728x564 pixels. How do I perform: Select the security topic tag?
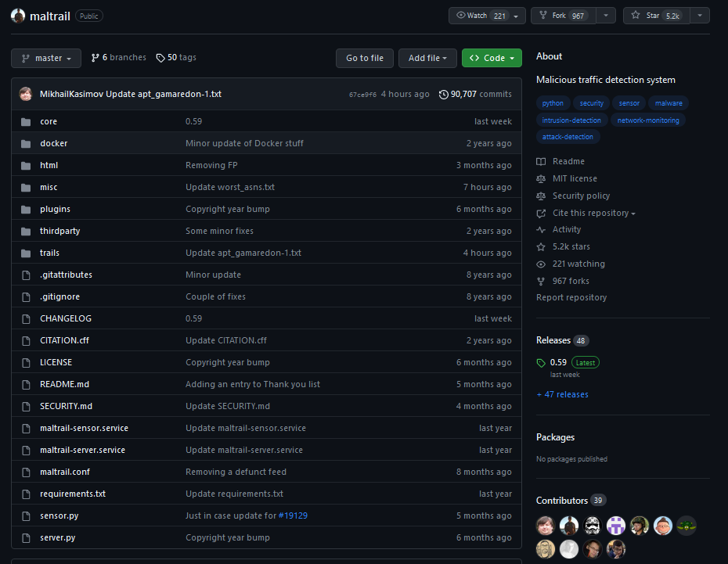592,103
